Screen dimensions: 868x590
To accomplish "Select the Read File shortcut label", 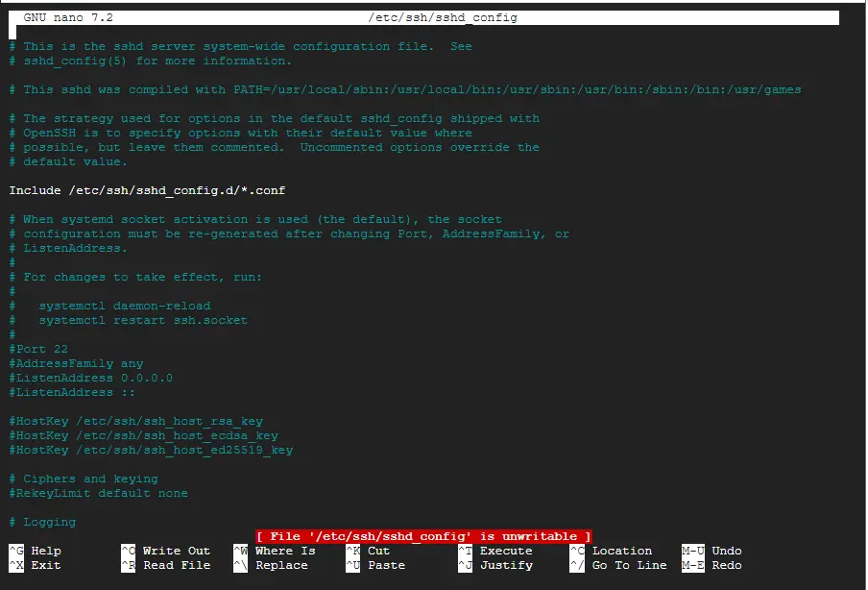I will point(176,565).
